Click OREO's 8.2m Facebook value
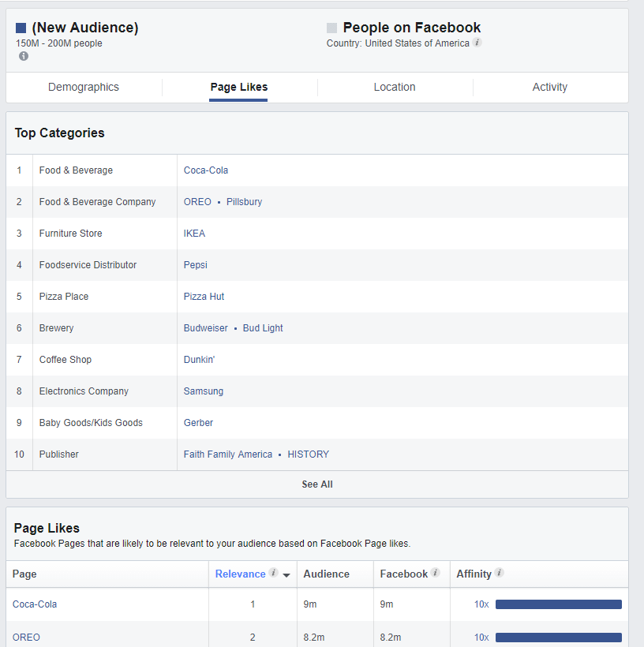The width and height of the screenshot is (644, 647). pyautogui.click(x=391, y=638)
